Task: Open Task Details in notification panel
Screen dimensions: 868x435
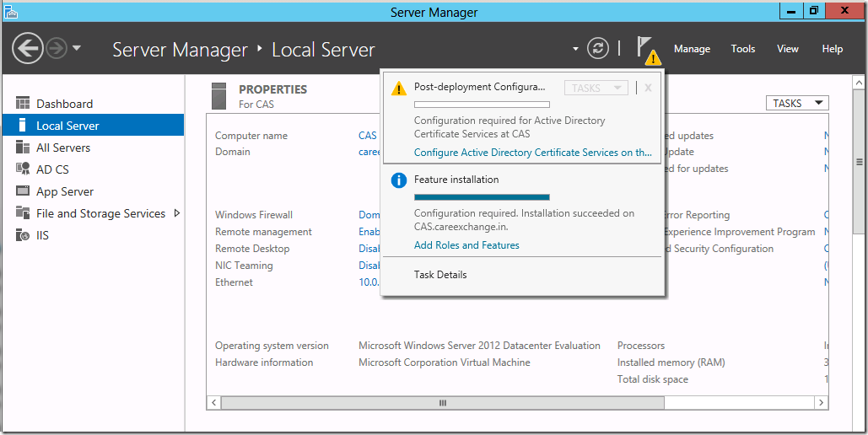Action: (440, 275)
